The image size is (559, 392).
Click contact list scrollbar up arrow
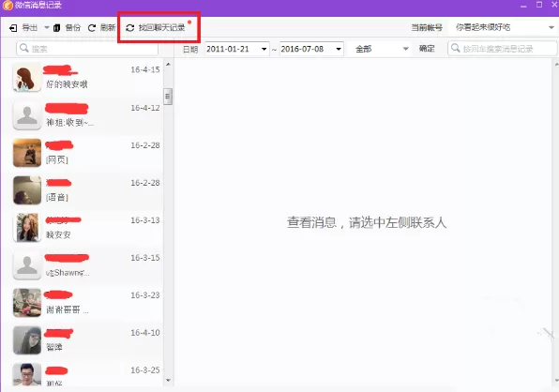point(168,65)
